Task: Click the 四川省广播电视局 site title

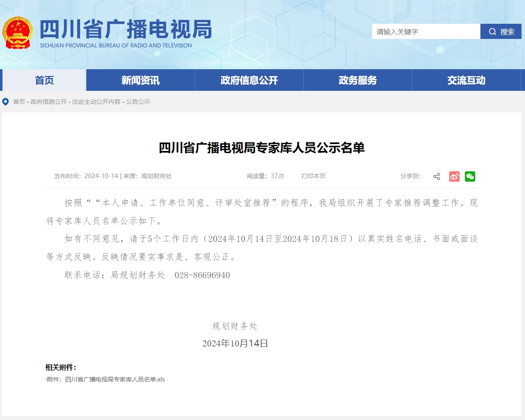Action: [126, 29]
